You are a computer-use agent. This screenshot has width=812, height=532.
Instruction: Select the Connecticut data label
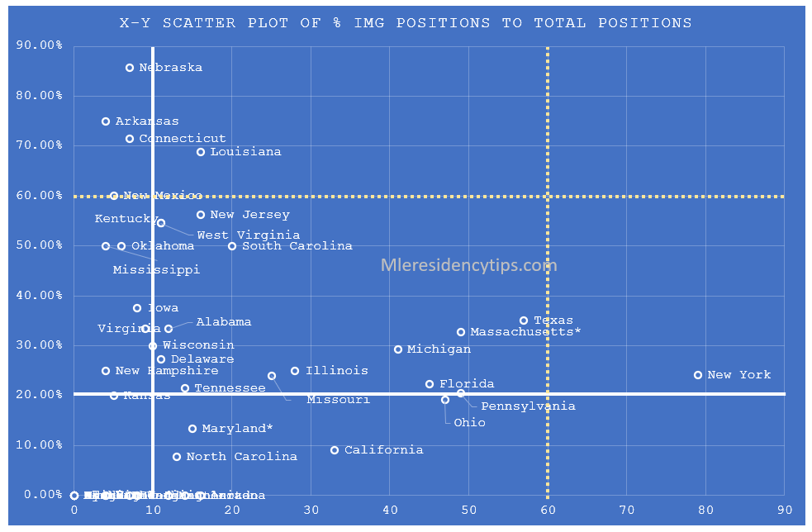click(x=182, y=139)
